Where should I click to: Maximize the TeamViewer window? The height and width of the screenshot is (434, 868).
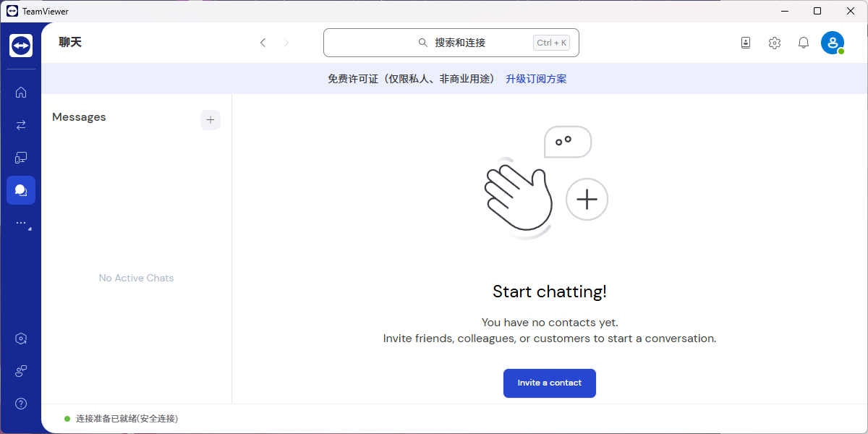[x=817, y=11]
